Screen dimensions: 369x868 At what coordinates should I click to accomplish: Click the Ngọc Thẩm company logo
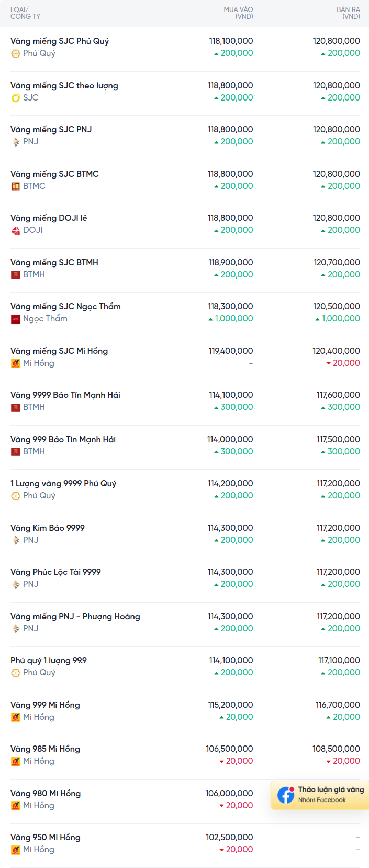pyautogui.click(x=16, y=319)
